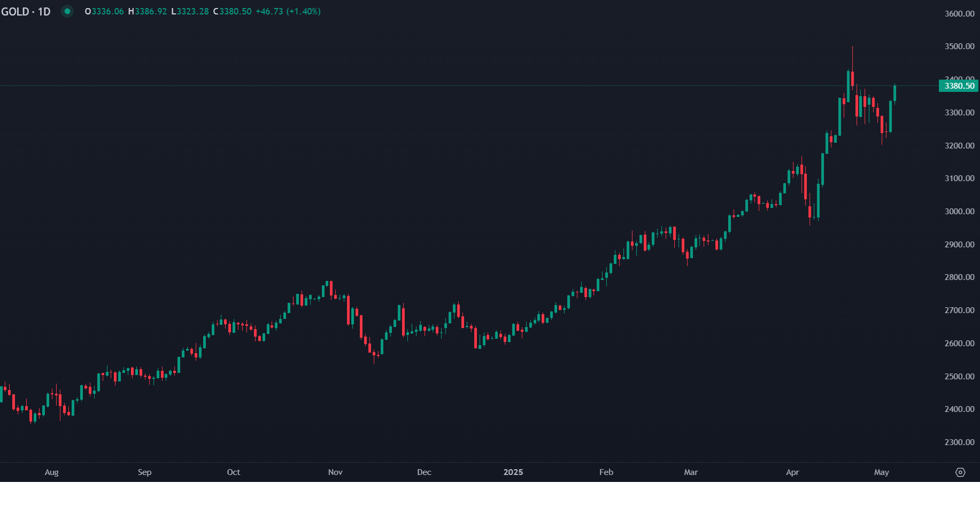Click the 3000.00 price scale label

[959, 212]
